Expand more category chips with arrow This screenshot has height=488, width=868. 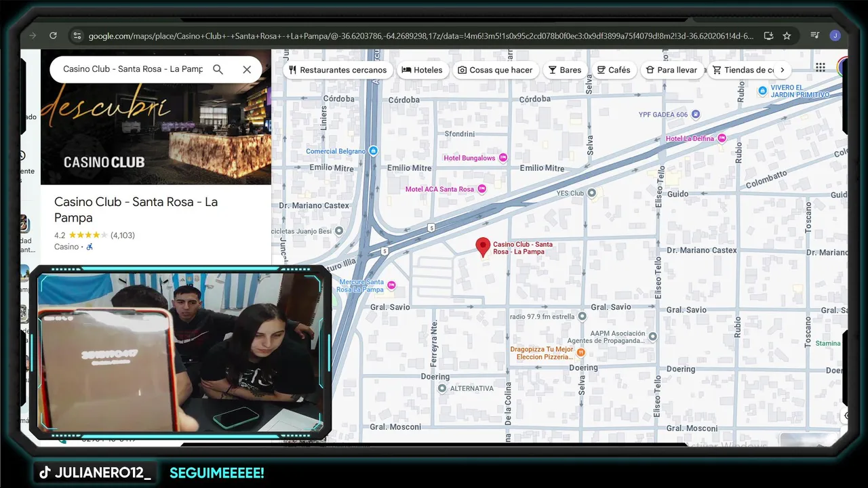pyautogui.click(x=782, y=70)
